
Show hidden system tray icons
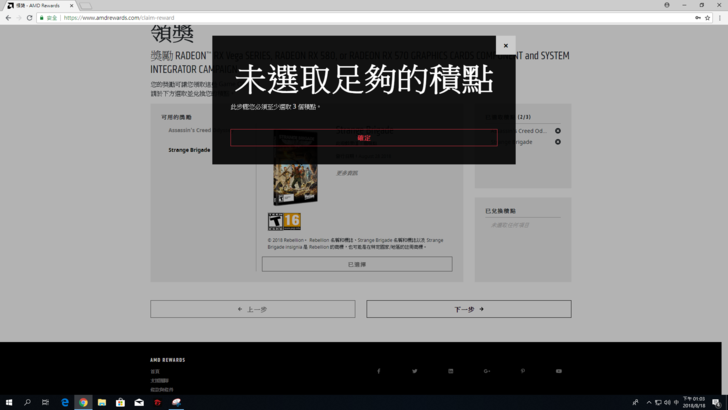point(649,403)
